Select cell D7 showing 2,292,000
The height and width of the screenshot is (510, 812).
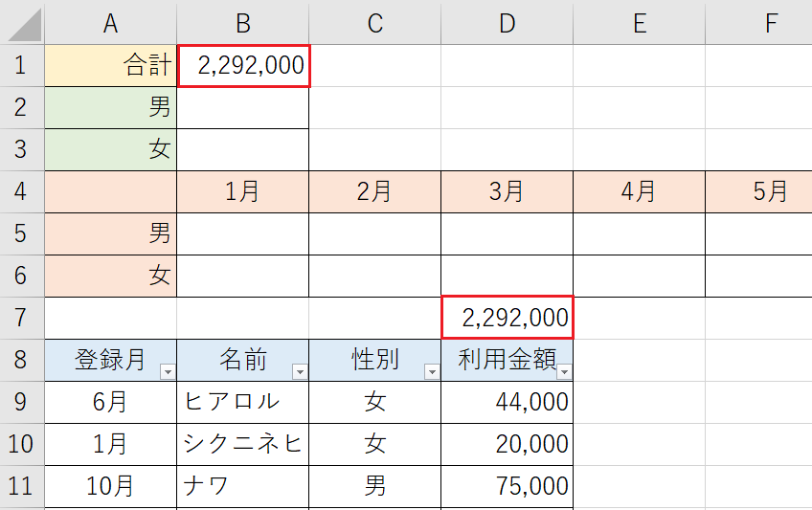click(507, 318)
